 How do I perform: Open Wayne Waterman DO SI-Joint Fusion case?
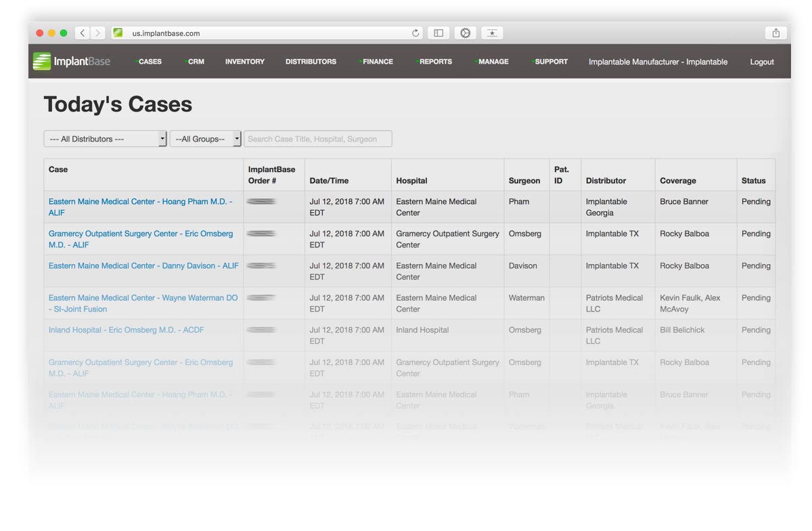143,303
